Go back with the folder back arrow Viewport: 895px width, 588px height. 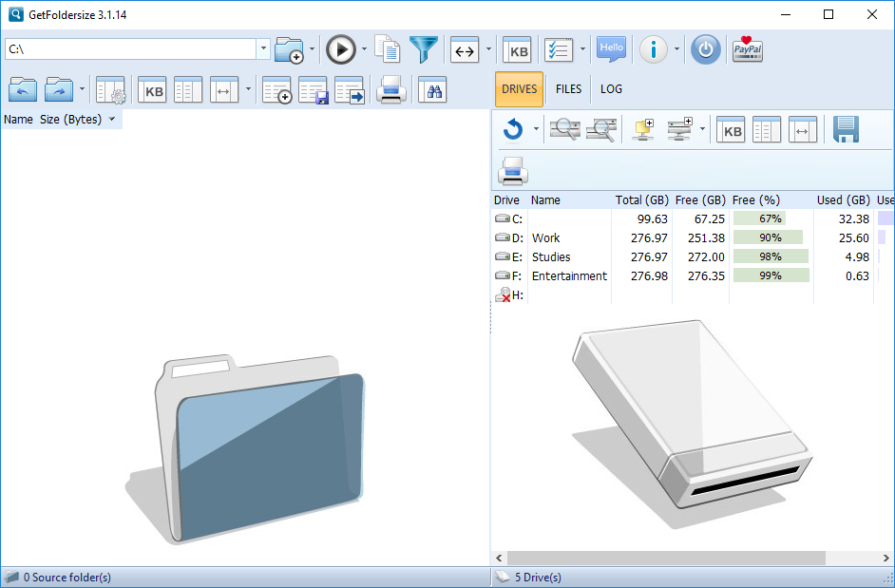23,90
